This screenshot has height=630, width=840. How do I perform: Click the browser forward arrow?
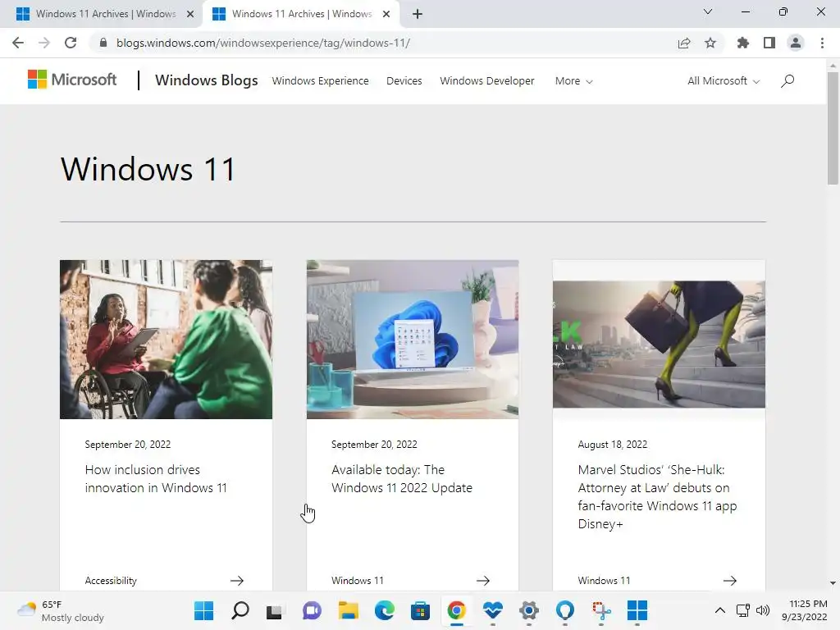(x=44, y=43)
